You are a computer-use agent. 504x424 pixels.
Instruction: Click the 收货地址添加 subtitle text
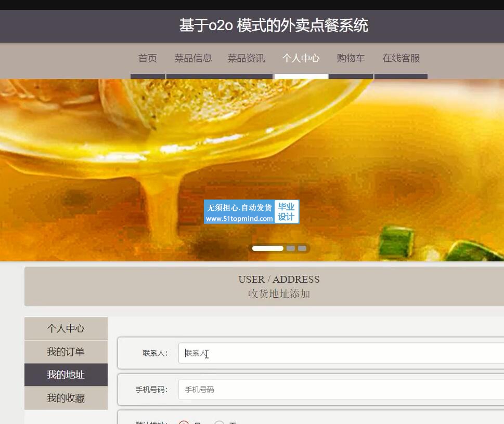[279, 294]
